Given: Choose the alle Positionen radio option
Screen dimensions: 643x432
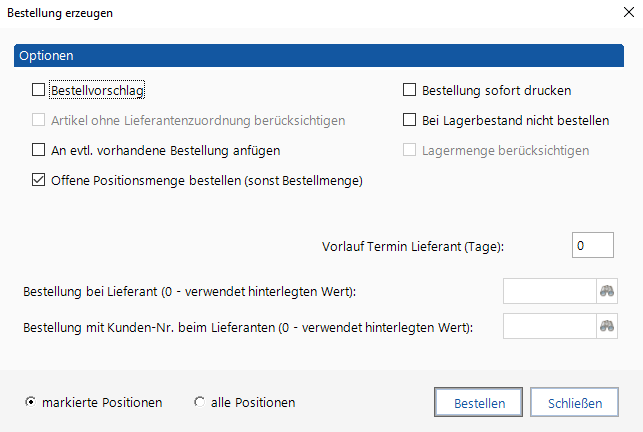Looking at the screenshot, I should [200, 402].
